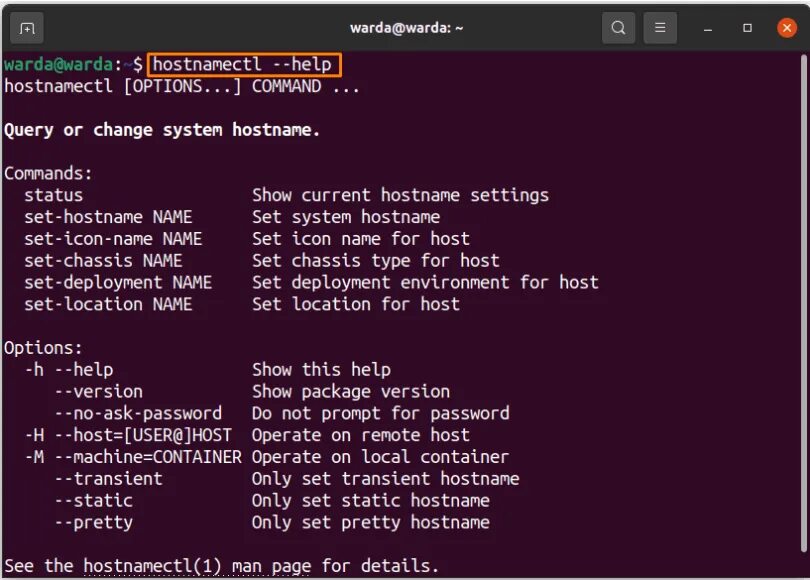Click the typed command hostnamectl --help
This screenshot has height=580, width=810.
click(242, 65)
